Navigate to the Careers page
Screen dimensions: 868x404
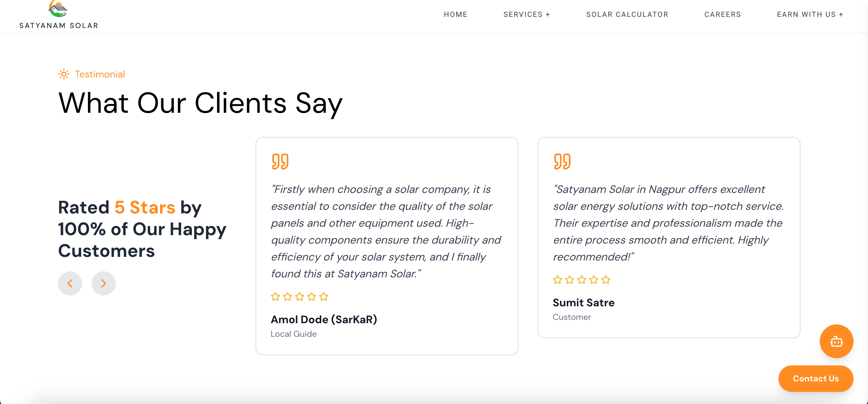tap(722, 14)
